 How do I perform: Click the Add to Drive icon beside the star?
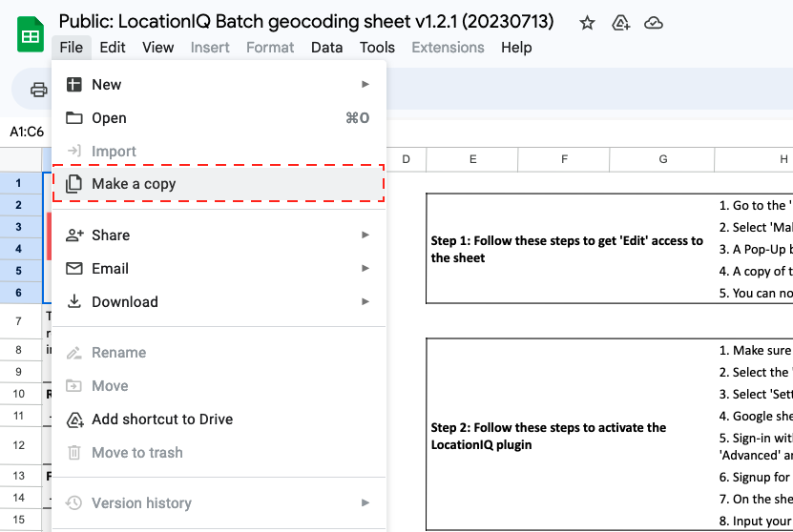tap(620, 23)
